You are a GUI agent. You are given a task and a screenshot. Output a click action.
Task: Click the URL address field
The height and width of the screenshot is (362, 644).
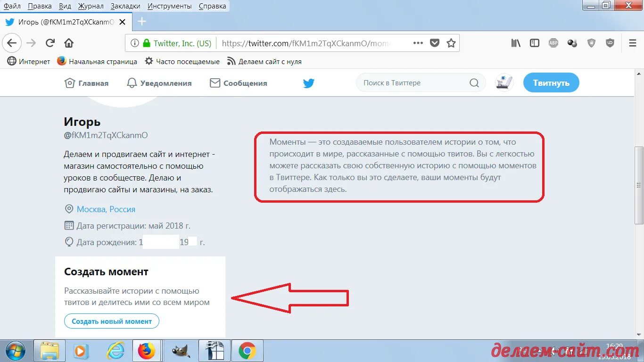(306, 43)
